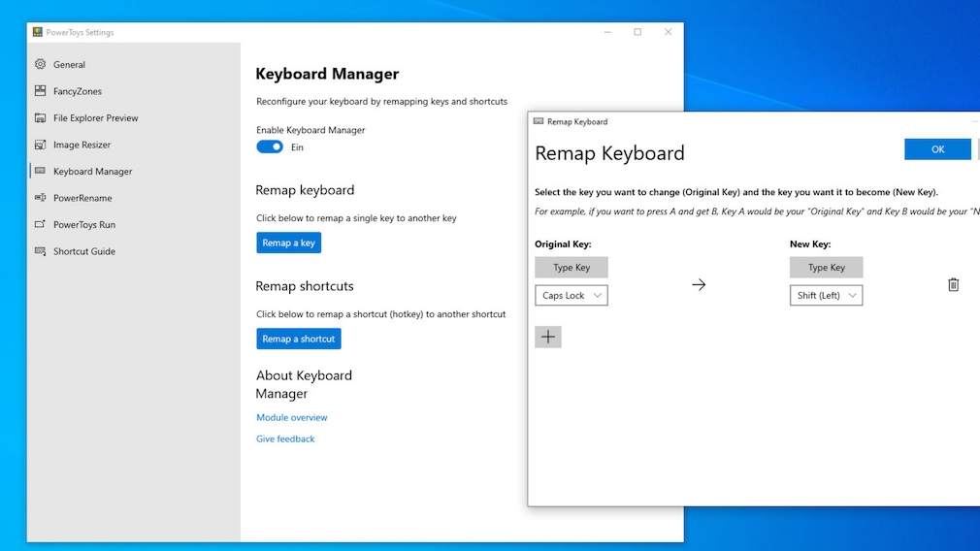Viewport: 980px width, 551px height.
Task: Open the Module overview link
Action: (292, 417)
